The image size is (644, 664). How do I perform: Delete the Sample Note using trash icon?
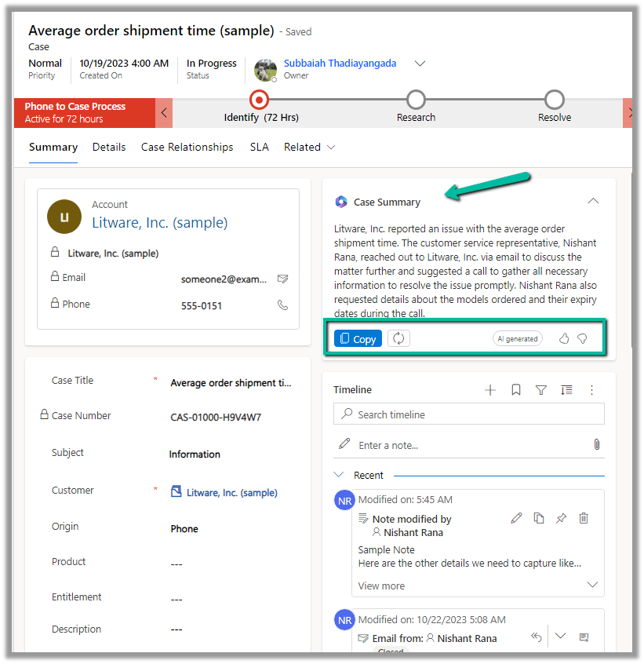pyautogui.click(x=584, y=518)
